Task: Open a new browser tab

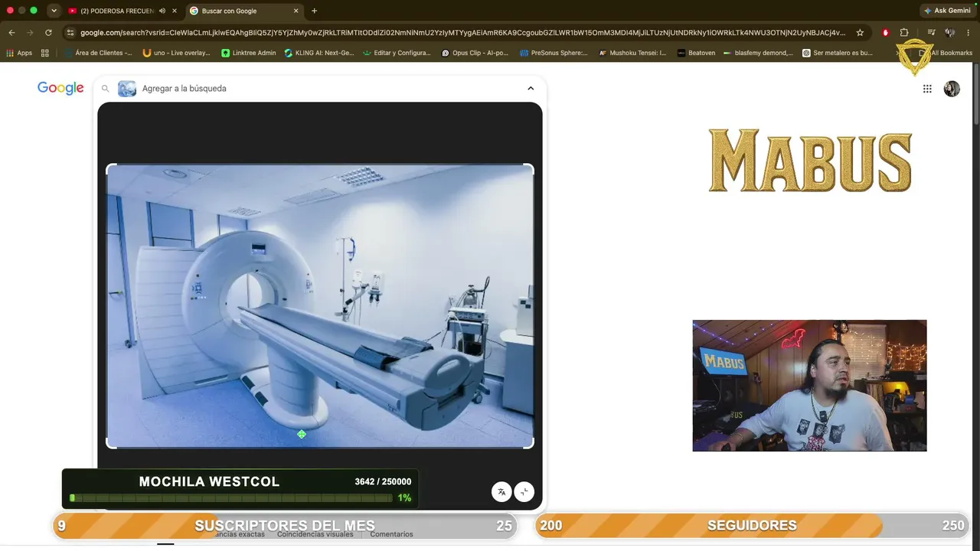Action: coord(314,11)
